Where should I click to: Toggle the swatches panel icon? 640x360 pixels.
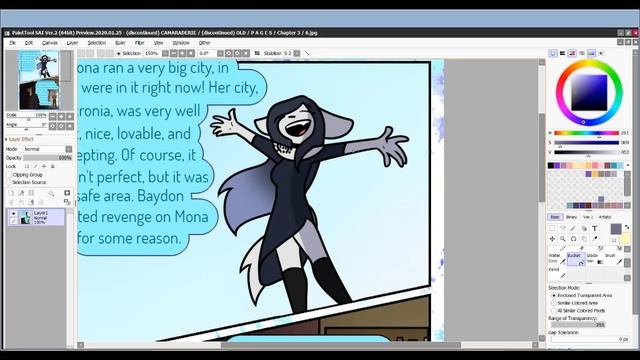[x=591, y=53]
